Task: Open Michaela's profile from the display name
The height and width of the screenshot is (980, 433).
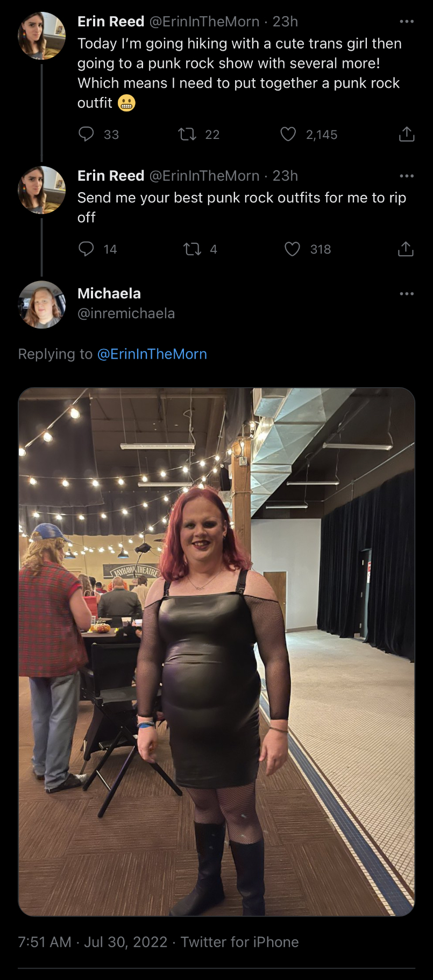Action: coord(109,293)
